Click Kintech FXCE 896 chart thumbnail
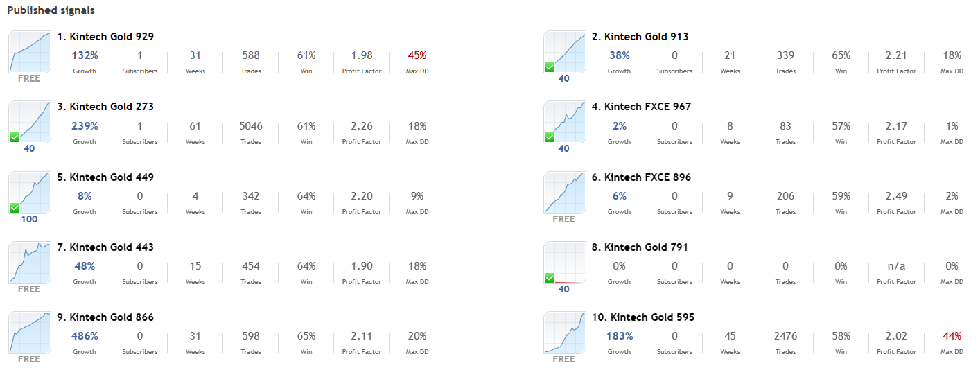This screenshot has height=377, width=980. [x=564, y=192]
